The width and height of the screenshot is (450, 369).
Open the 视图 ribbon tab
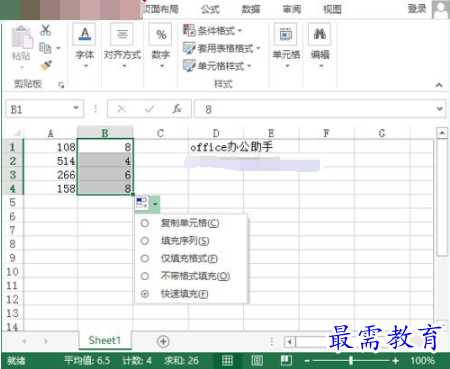pos(332,9)
